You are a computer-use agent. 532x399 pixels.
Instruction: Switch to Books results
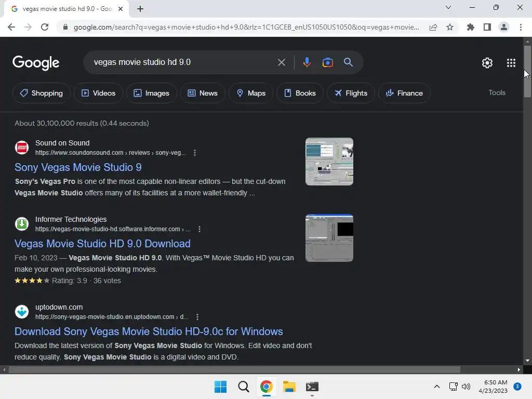pos(300,93)
